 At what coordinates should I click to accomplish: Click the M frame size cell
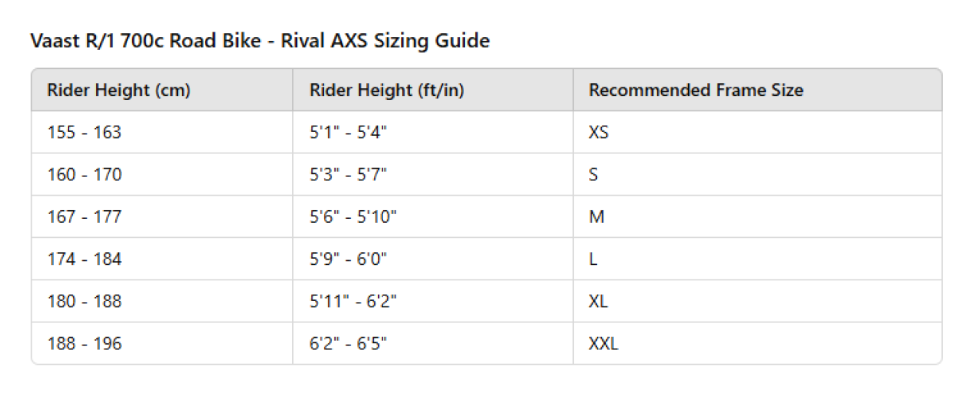[x=596, y=217]
